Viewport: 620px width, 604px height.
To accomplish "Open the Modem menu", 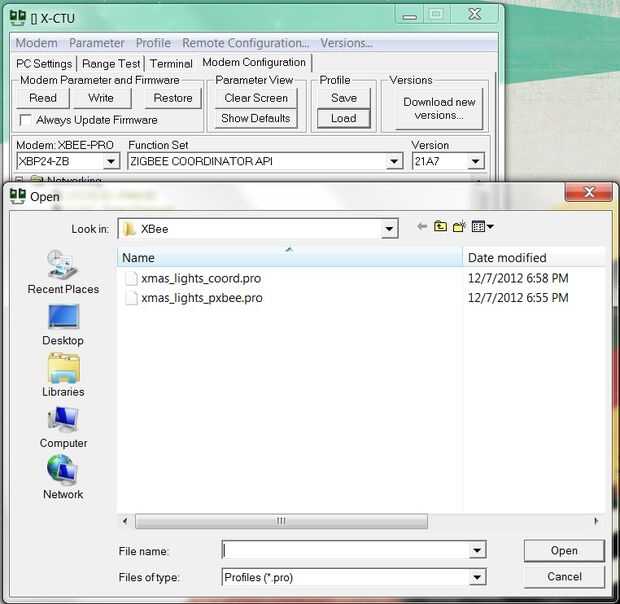I will point(36,43).
